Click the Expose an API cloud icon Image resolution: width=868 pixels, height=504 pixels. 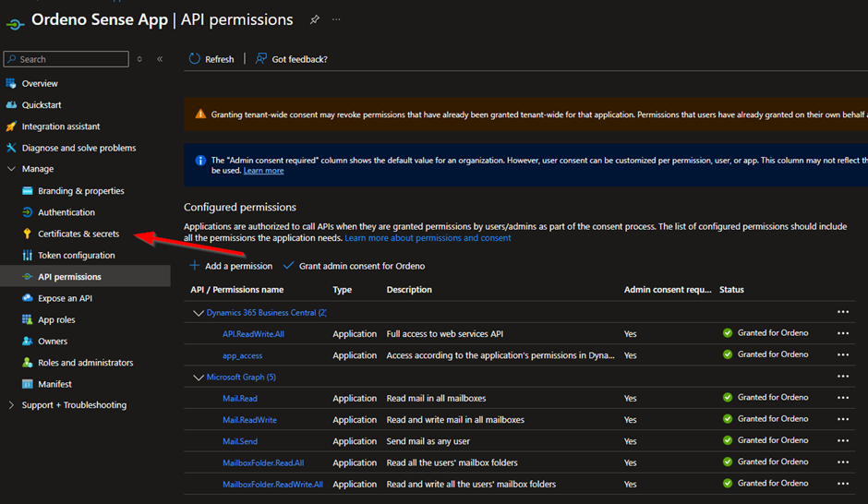click(27, 297)
